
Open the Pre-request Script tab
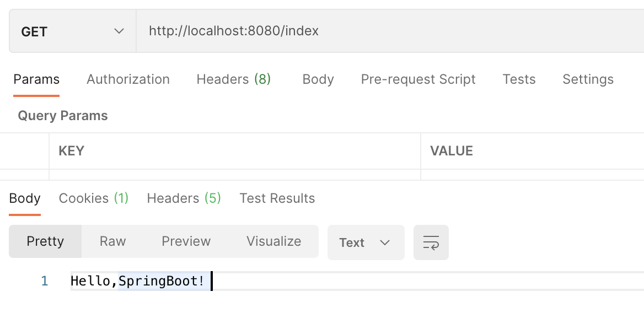point(418,79)
